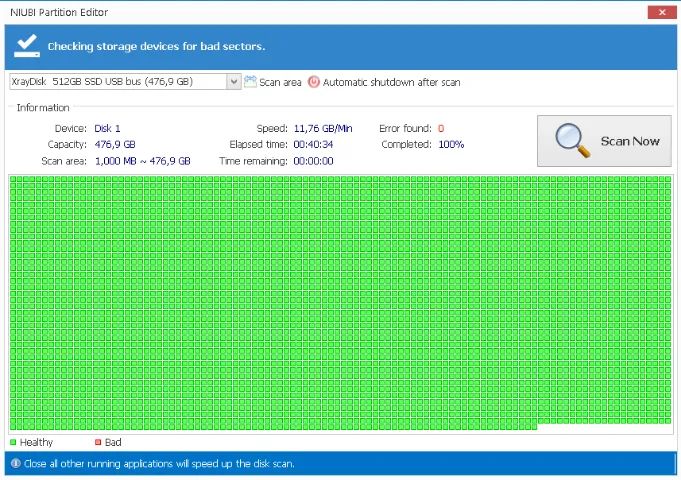Image resolution: width=681 pixels, height=480 pixels.
Task: Enable Automatic shutdown after scan
Action: (391, 82)
